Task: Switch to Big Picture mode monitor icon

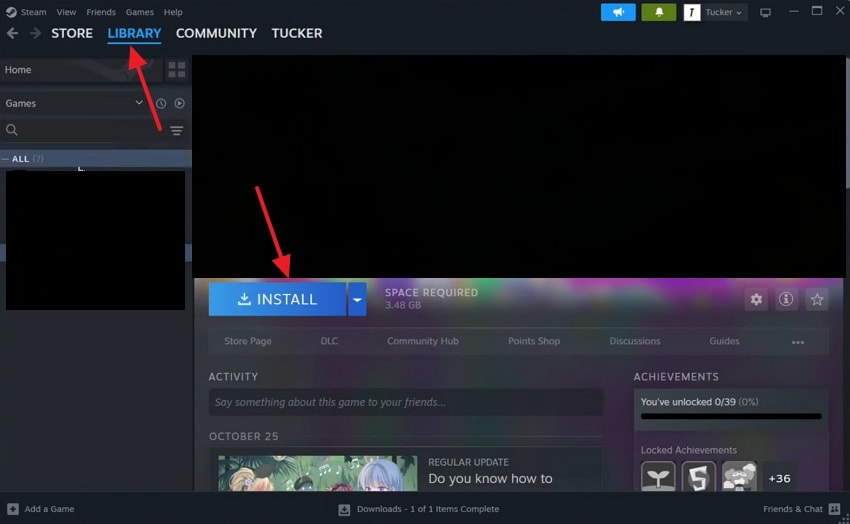Action: coord(765,12)
